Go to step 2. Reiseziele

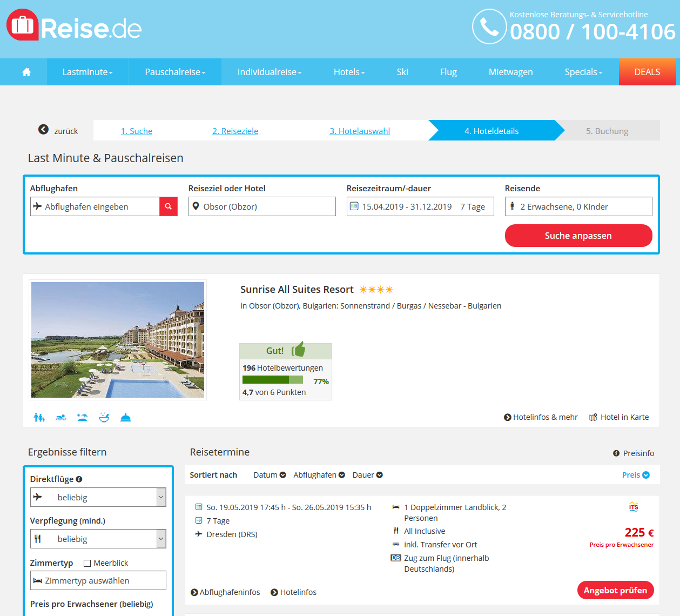(235, 131)
